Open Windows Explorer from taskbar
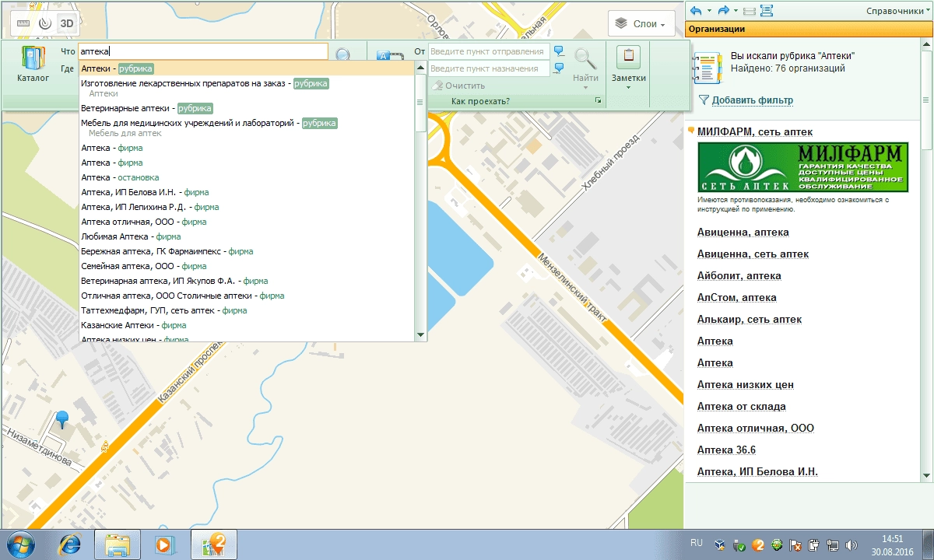The height and width of the screenshot is (560, 934). [x=116, y=544]
